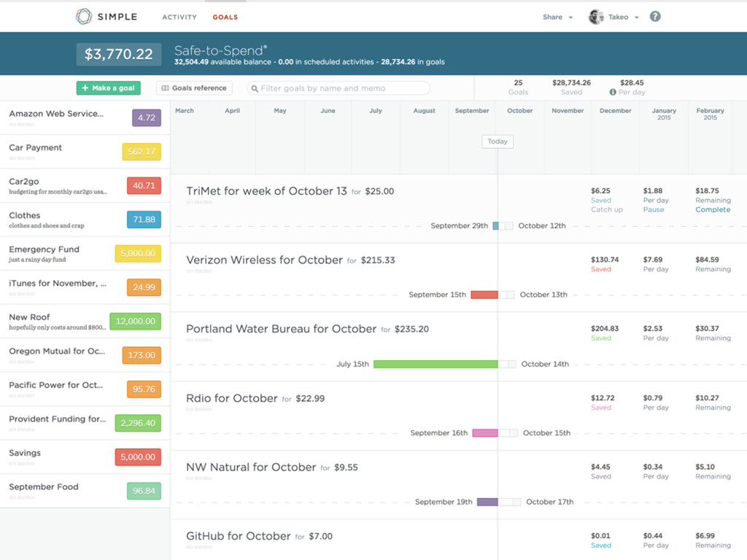The image size is (747, 560).
Task: Open the Goals reference button
Action: coord(194,88)
